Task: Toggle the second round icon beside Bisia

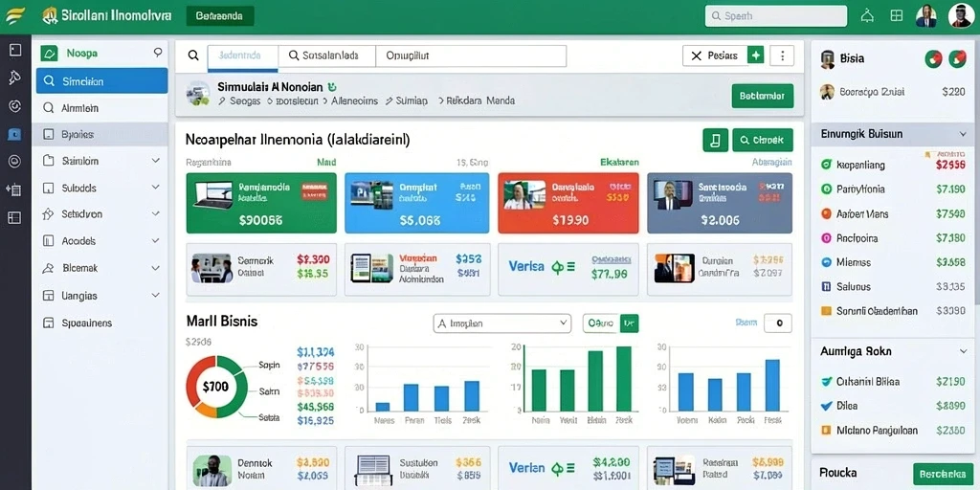Action: pos(957,58)
